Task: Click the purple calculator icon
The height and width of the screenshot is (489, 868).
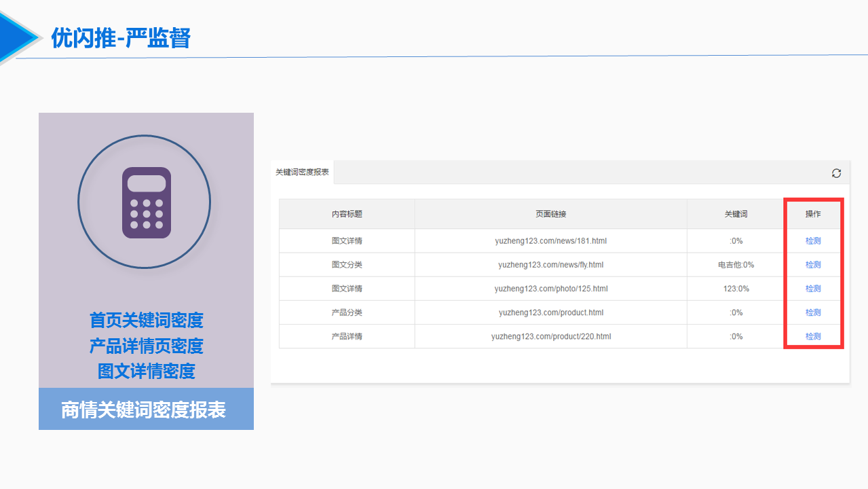Action: (x=147, y=202)
